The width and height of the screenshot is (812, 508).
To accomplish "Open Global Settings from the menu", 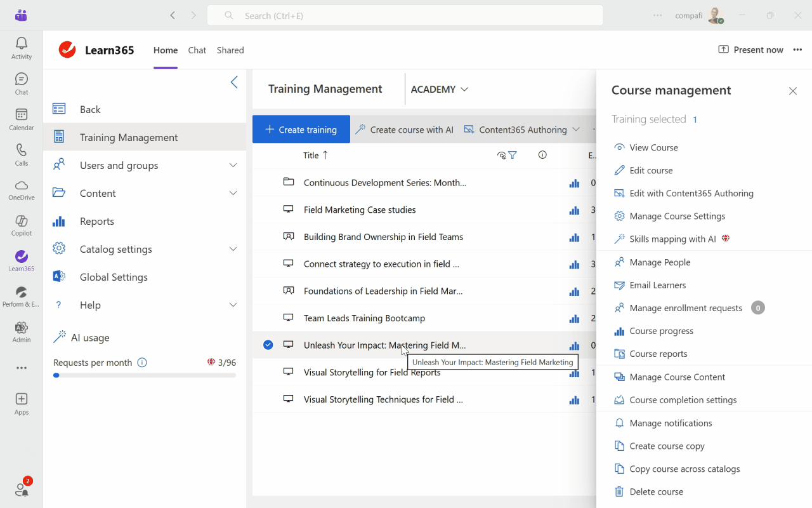I will [x=114, y=277].
